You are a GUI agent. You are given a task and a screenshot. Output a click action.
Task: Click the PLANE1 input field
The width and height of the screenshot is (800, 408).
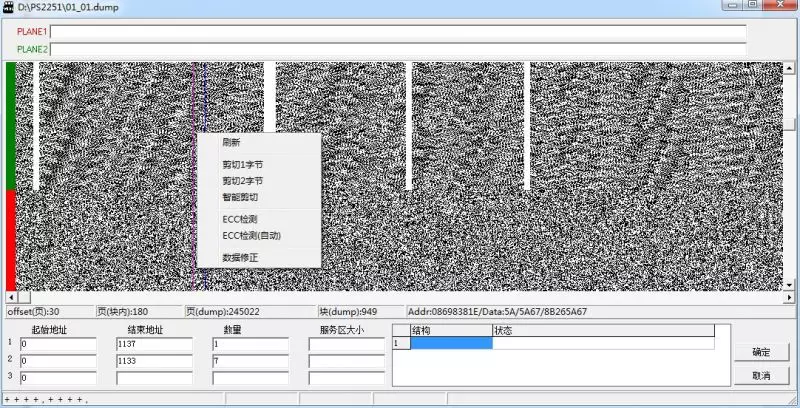tap(398, 32)
